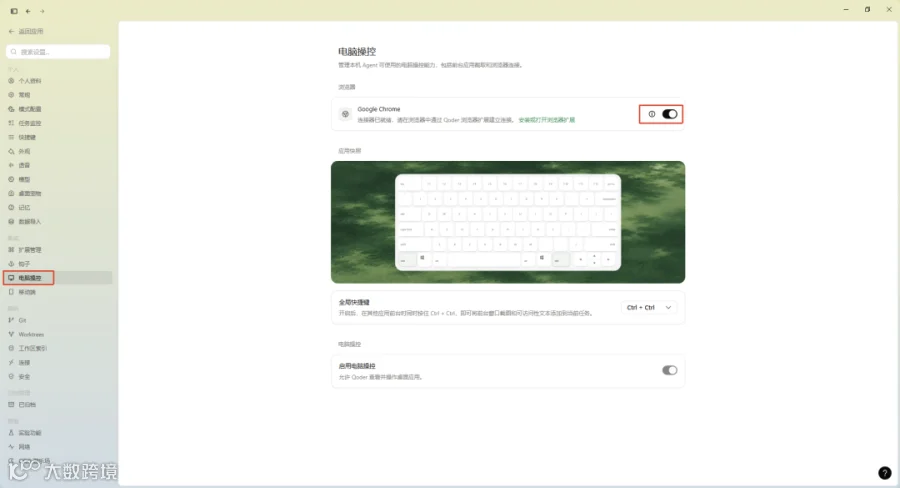Image resolution: width=900 pixels, height=488 pixels.
Task: Restore down the window via title bar button
Action: click(x=867, y=10)
